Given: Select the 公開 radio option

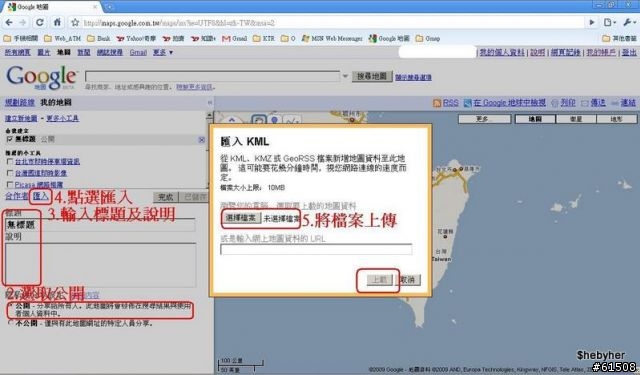Looking at the screenshot, I should tap(11, 305).
